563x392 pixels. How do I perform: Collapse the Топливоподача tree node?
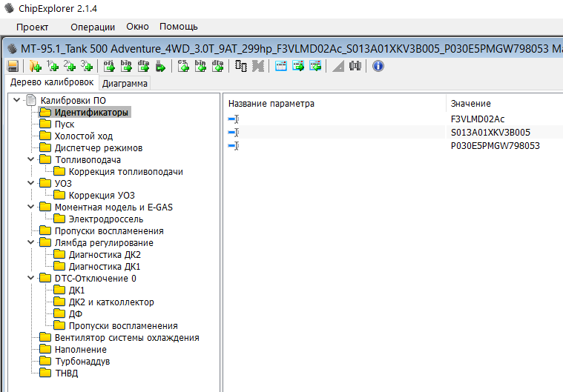(30, 160)
